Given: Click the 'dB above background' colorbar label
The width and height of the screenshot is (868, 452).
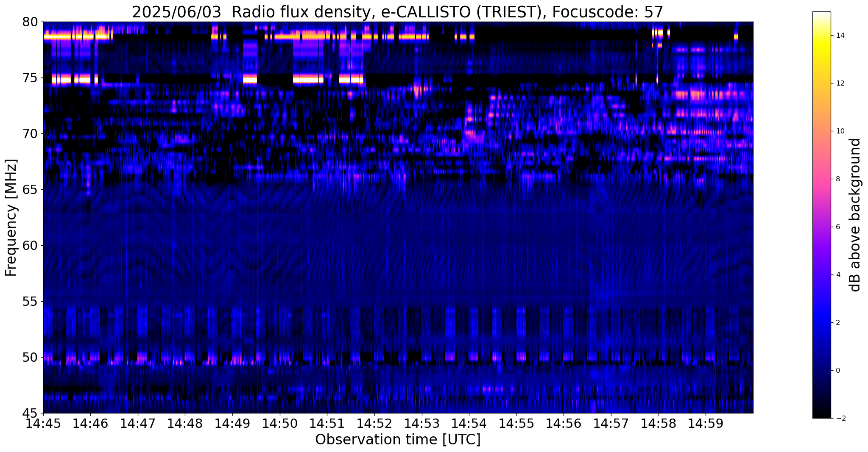Looking at the screenshot, I should click(855, 215).
